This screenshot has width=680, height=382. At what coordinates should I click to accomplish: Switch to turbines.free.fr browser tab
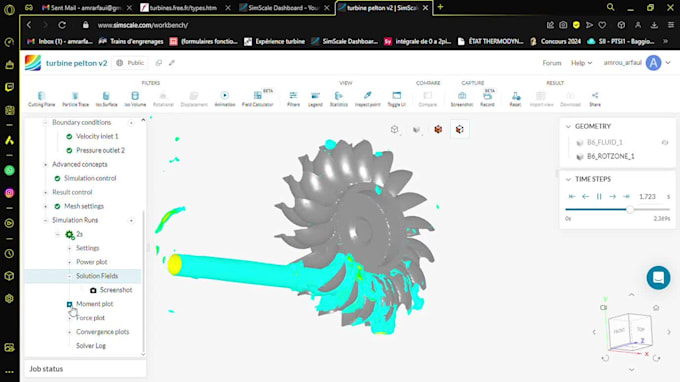coord(184,8)
